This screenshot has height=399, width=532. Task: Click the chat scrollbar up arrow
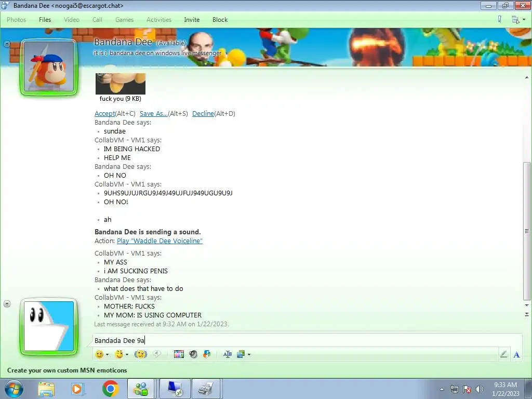click(527, 78)
